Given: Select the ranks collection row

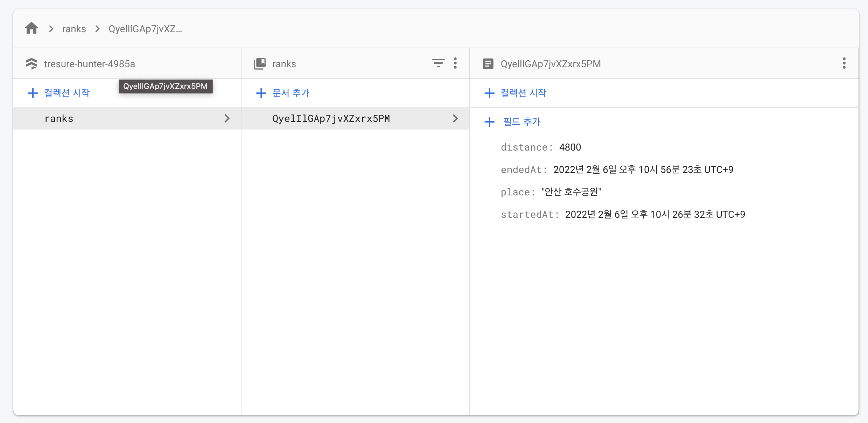Looking at the screenshot, I should (59, 119).
